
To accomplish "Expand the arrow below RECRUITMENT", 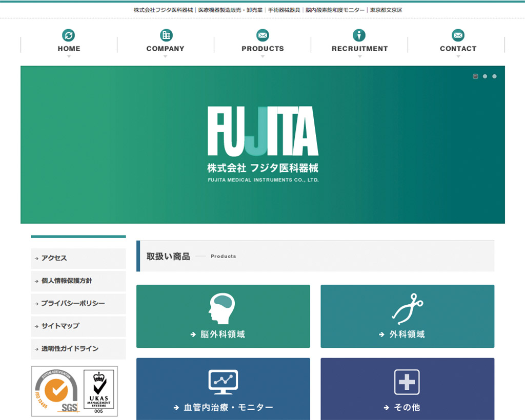I will click(x=360, y=56).
